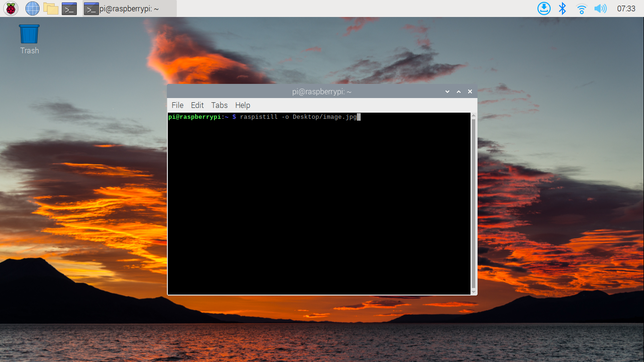Maximize the terminal window

click(x=459, y=91)
